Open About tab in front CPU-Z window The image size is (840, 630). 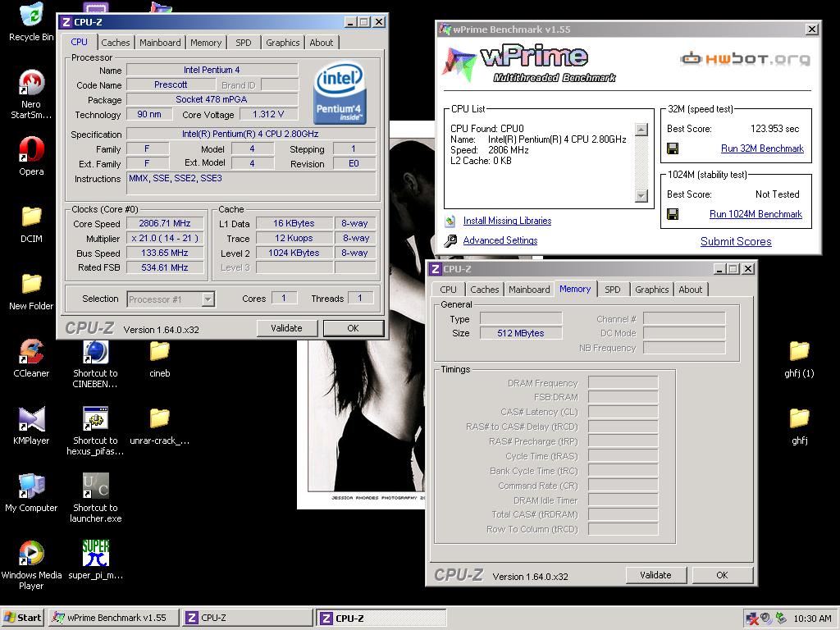(321, 43)
